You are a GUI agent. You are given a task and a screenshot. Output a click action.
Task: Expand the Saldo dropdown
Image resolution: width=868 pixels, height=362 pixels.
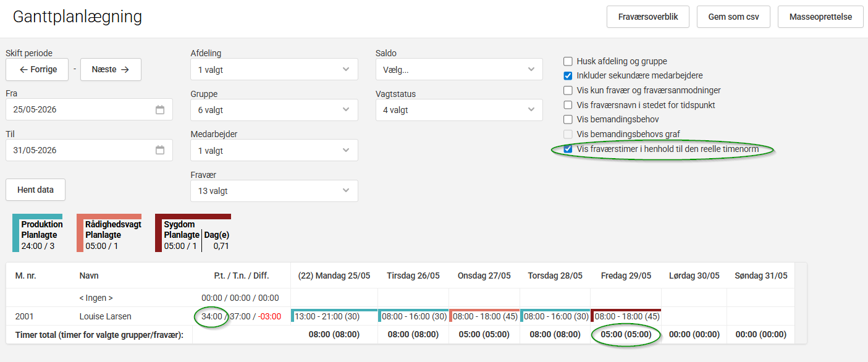[459, 70]
